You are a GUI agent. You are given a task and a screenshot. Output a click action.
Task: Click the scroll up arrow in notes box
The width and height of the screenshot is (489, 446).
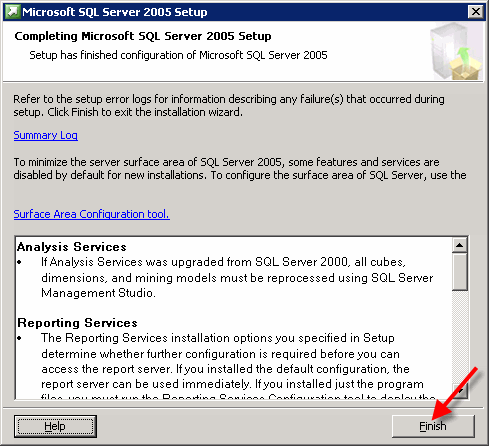click(x=460, y=245)
